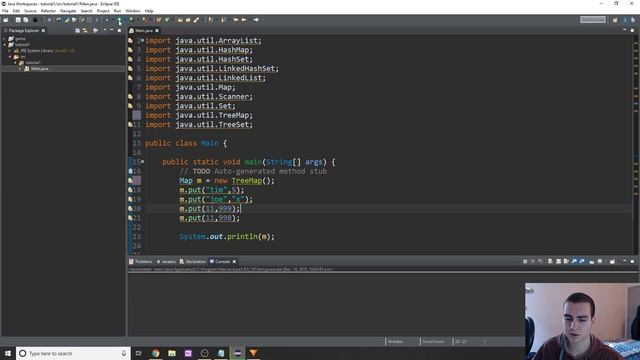Viewport: 640px width, 360px height.
Task: Close the Package Explorer view
Action: (x=43, y=31)
